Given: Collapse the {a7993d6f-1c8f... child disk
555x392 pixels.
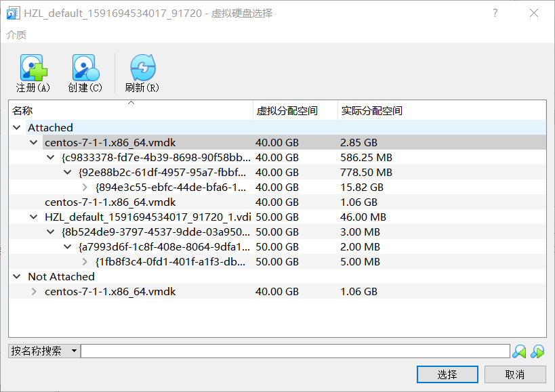Looking at the screenshot, I should [68, 246].
